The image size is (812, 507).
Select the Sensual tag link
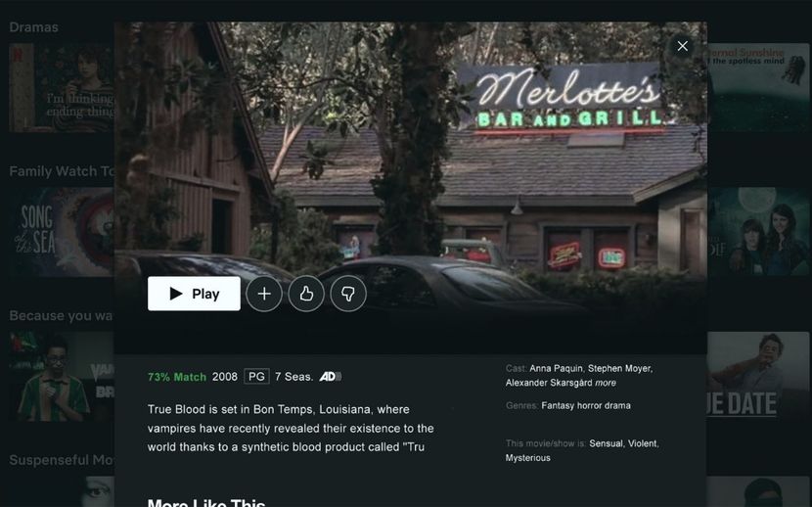pos(606,443)
